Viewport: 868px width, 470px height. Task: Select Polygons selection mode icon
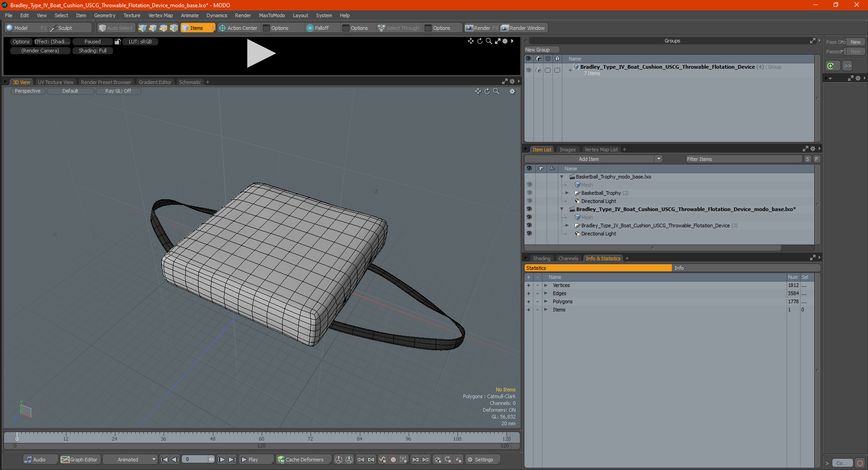163,28
